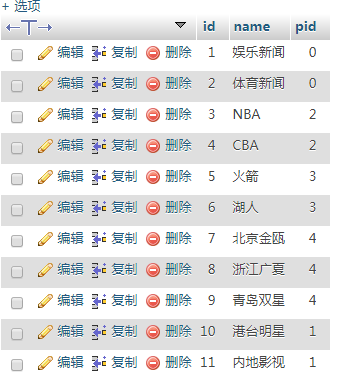Click the id cell showing 11
Screen dimensions: 362x374
click(208, 362)
